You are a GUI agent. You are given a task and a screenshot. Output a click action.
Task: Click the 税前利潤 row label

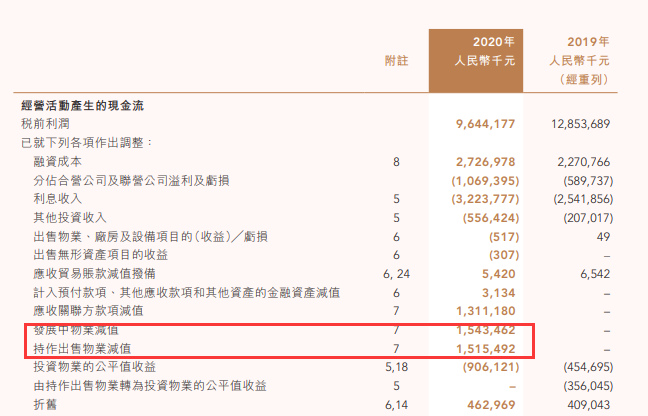(45, 124)
